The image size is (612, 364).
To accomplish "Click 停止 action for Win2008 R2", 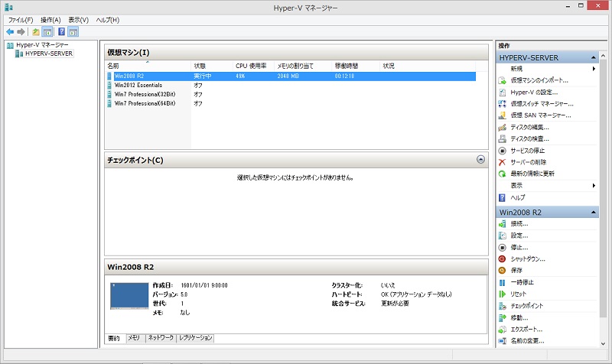I will pyautogui.click(x=519, y=247).
